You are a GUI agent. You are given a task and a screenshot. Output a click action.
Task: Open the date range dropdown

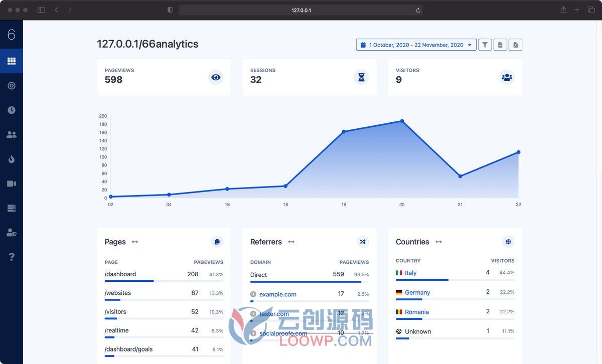click(x=416, y=45)
